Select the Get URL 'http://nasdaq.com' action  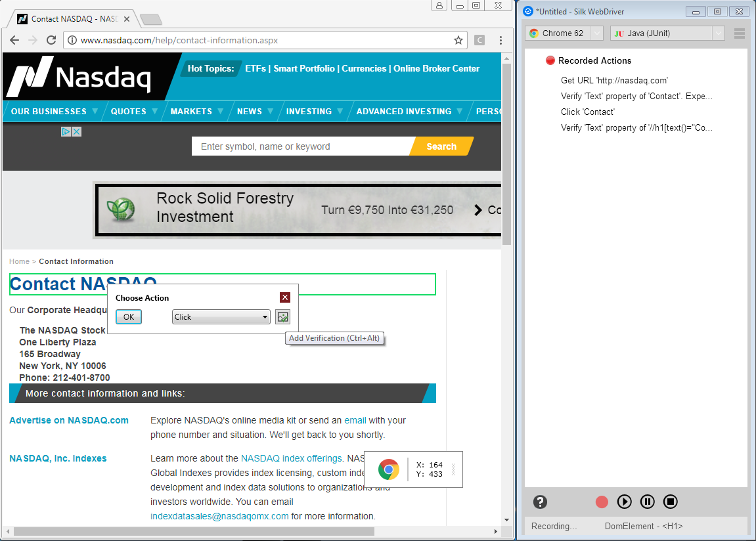click(x=613, y=81)
